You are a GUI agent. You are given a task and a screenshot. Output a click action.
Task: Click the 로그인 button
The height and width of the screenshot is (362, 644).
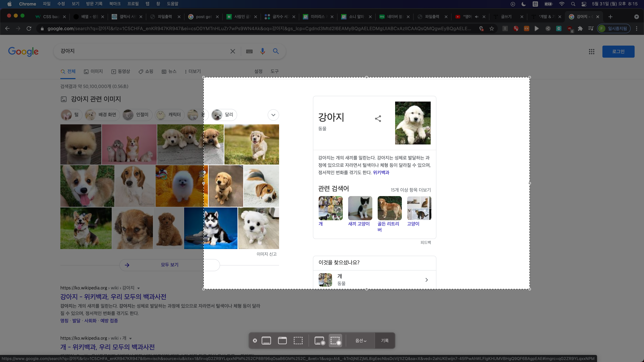618,51
